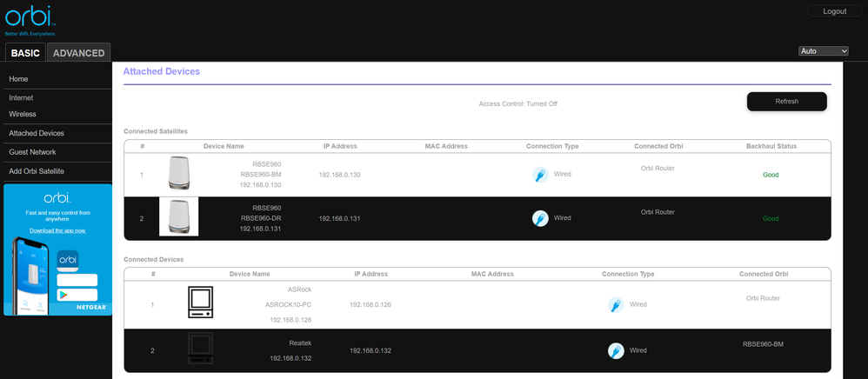The image size is (868, 379).
Task: Click MAC Address header in satellites table
Action: (446, 147)
